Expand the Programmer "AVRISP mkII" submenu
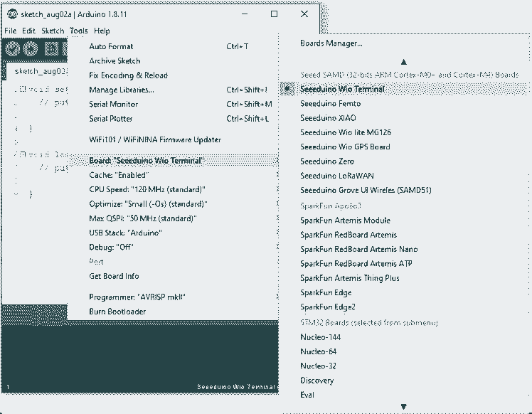 173,297
